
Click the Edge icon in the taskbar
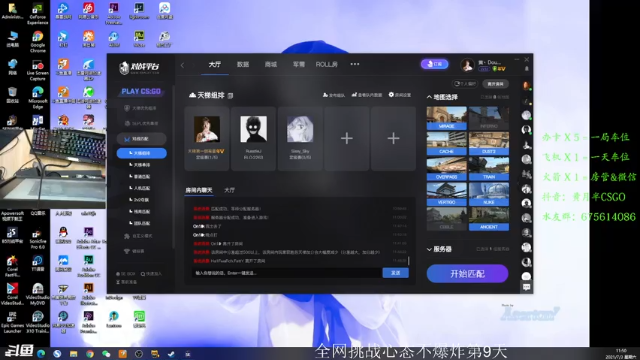pyautogui.click(x=41, y=354)
